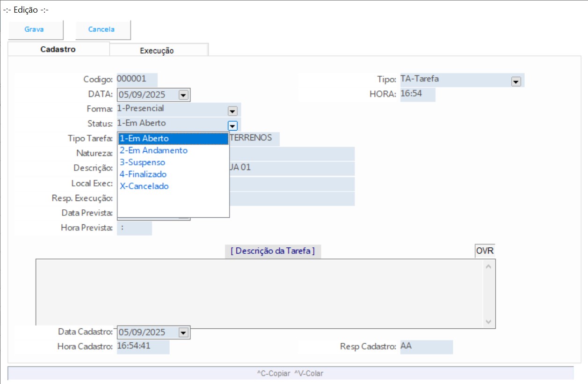Choose X-Cancelado status option
Screen dimensions: 588x384
(144, 186)
